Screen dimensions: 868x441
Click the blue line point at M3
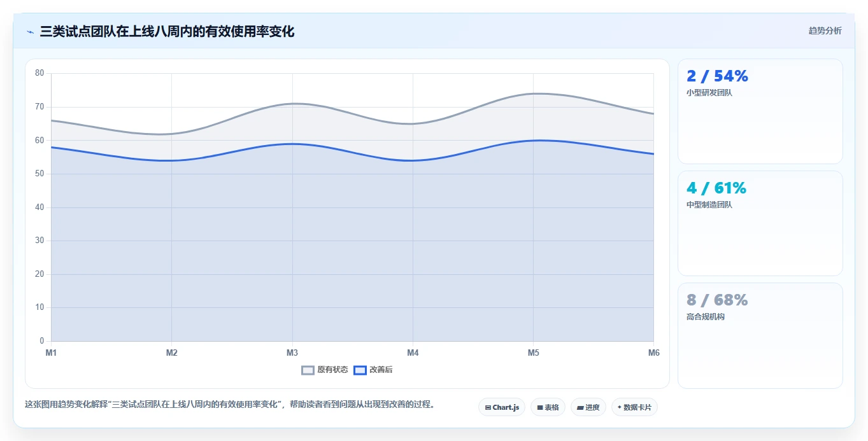click(x=292, y=144)
